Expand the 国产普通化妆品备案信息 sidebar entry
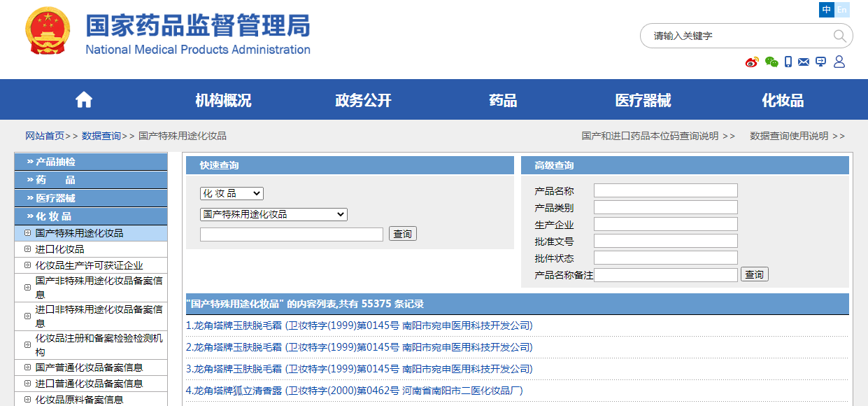Viewport: 868px width, 406px height. (x=90, y=368)
